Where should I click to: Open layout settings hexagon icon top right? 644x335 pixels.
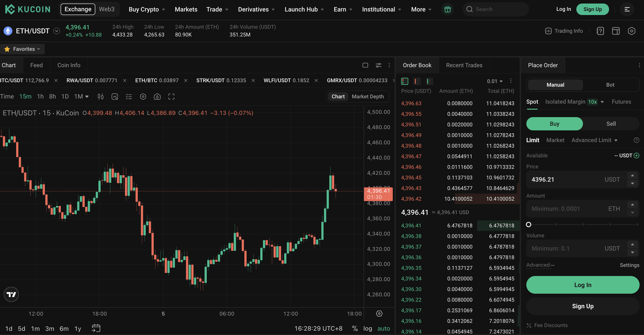631,31
